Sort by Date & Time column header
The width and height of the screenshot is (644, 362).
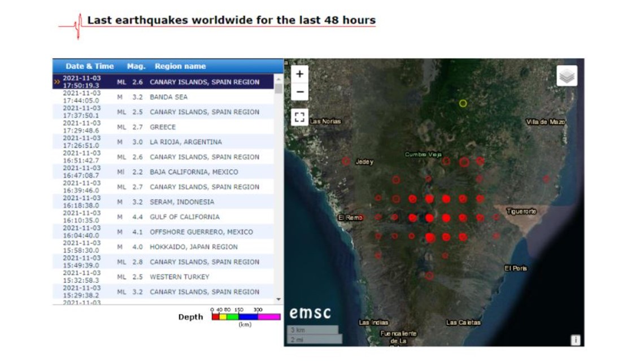pos(89,66)
